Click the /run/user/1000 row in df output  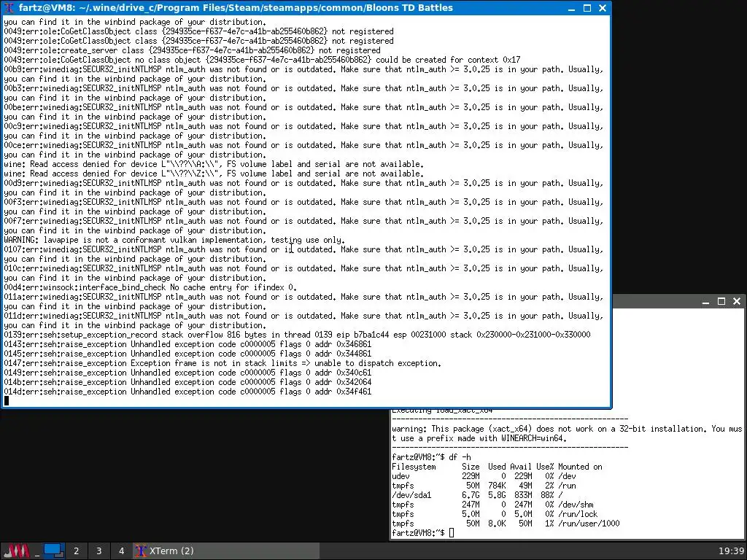click(506, 524)
